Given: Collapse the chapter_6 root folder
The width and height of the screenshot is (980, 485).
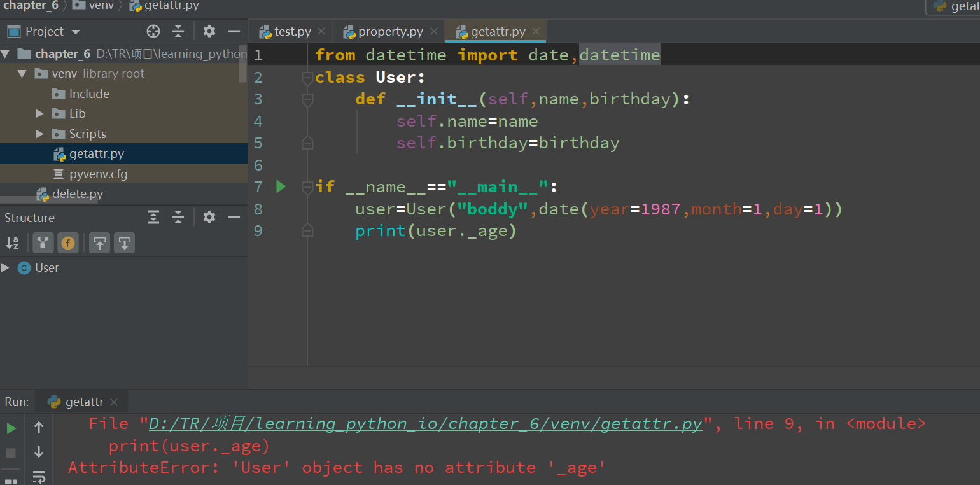Looking at the screenshot, I should click(x=6, y=53).
